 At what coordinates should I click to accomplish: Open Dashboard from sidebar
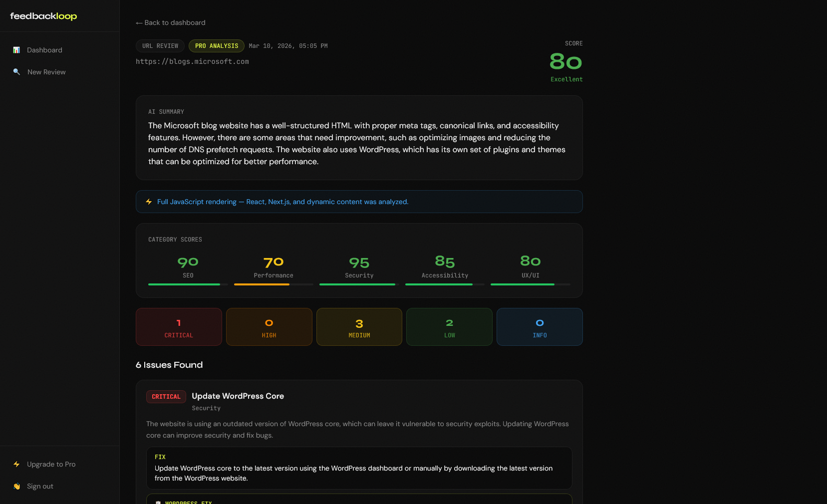44,50
